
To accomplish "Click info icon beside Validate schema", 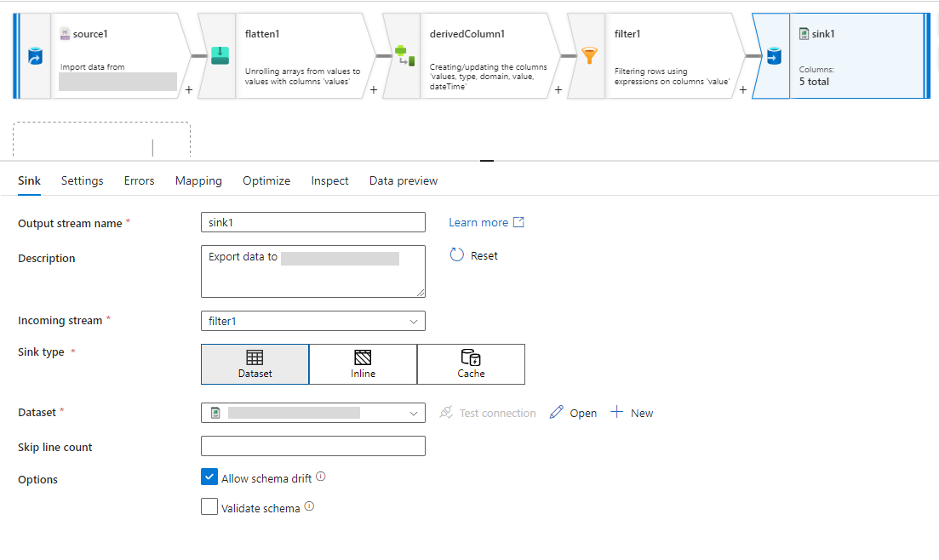I will [309, 506].
